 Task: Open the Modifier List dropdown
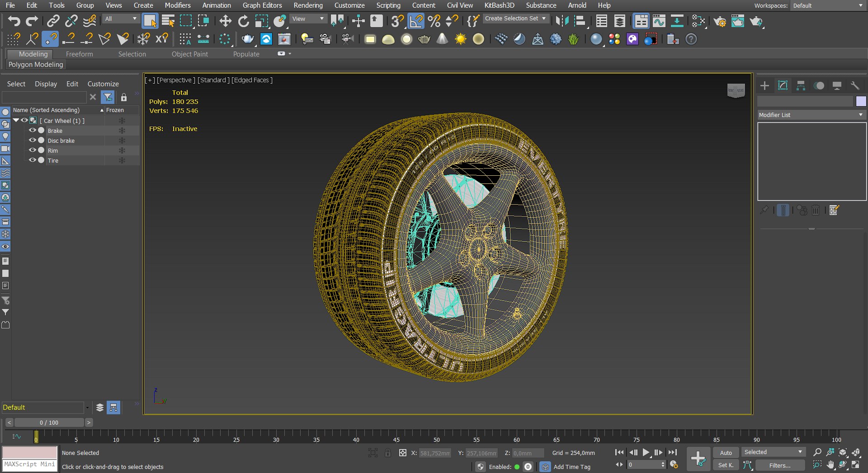coord(811,115)
